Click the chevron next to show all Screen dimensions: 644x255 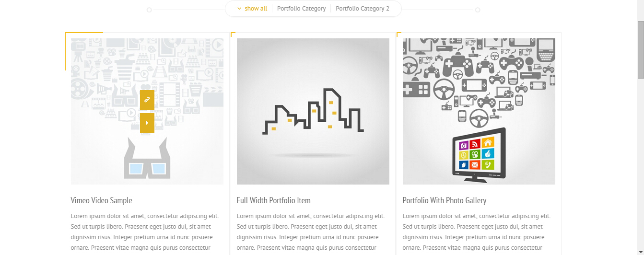click(x=239, y=9)
